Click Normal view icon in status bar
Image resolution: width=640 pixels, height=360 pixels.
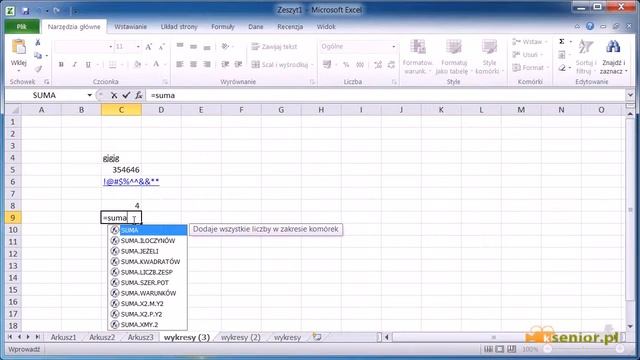point(488,349)
